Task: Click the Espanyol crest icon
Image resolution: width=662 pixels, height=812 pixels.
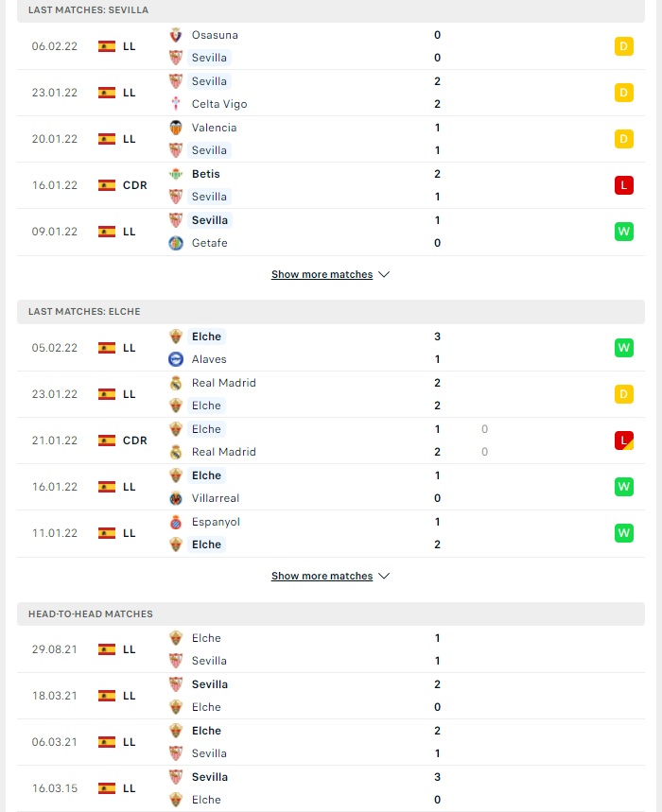Action: tap(176, 522)
